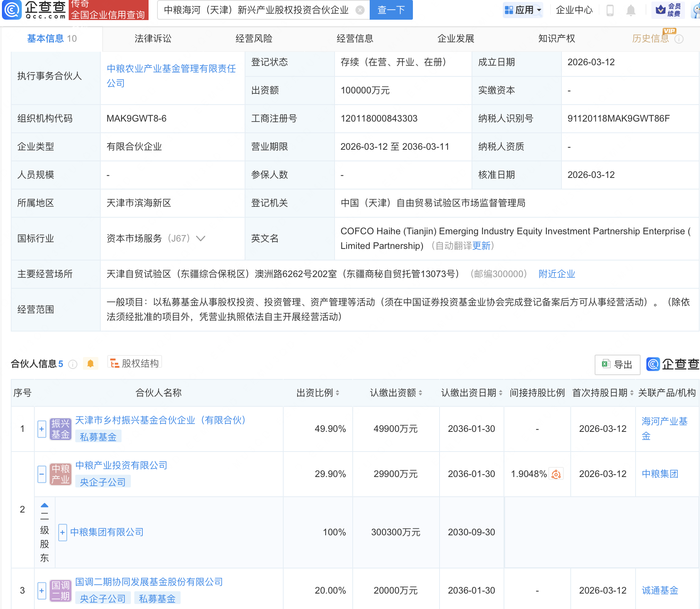Expand the 天津市乡村振兴基金合伙企业 partner row
The image size is (700, 609).
(x=42, y=429)
